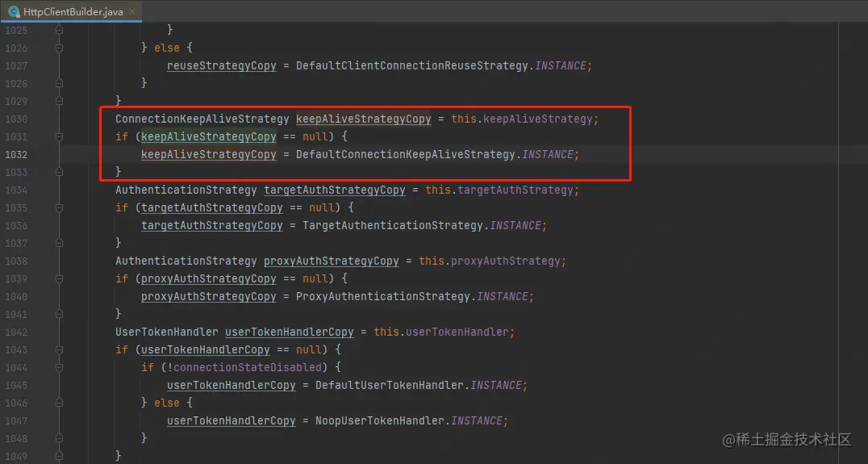Click targetAuthStrategyCopy declaration on line 1034
This screenshot has height=464, width=868.
334,190
